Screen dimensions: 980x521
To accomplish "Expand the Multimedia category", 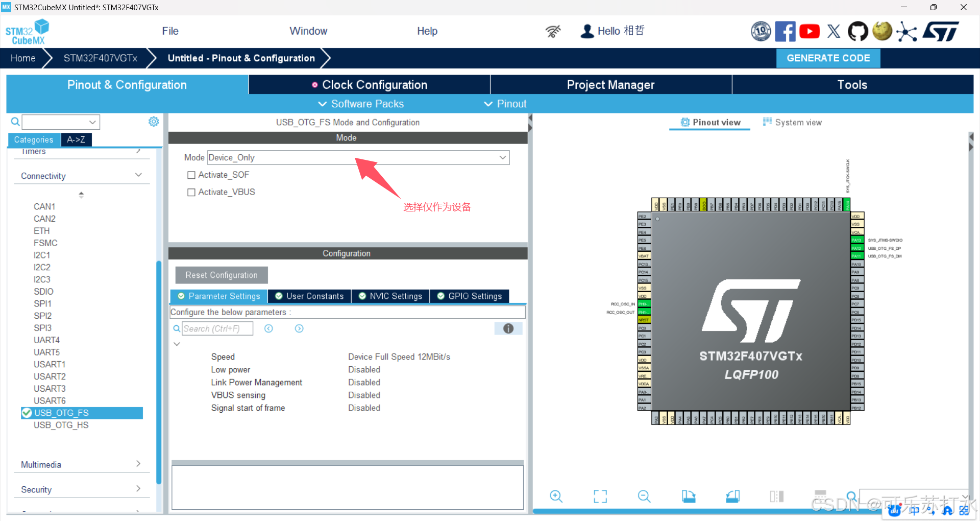I will (x=138, y=464).
